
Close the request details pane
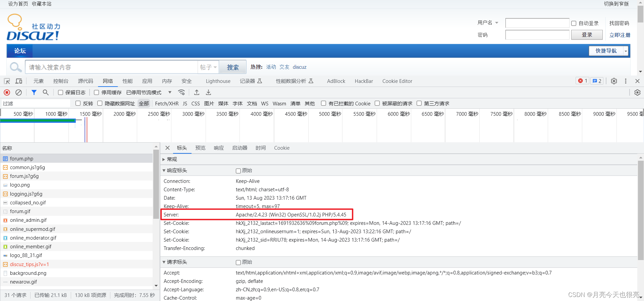pyautogui.click(x=168, y=148)
